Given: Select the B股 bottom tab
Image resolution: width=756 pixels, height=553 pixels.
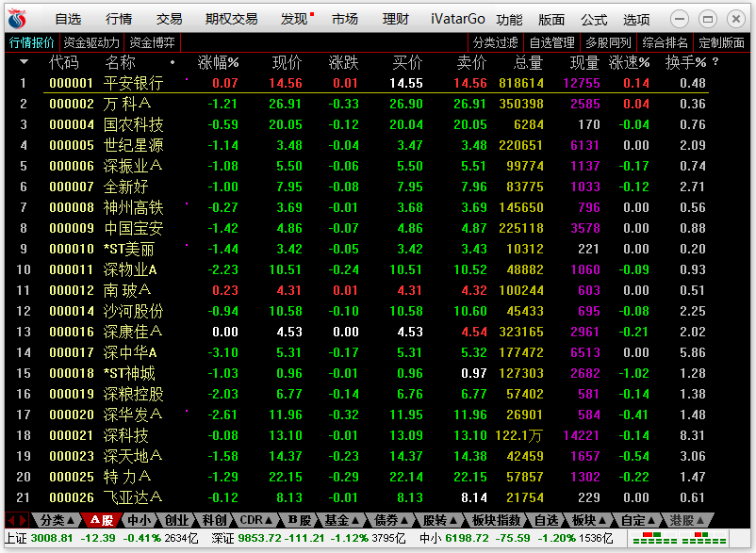Looking at the screenshot, I should coord(300,520).
